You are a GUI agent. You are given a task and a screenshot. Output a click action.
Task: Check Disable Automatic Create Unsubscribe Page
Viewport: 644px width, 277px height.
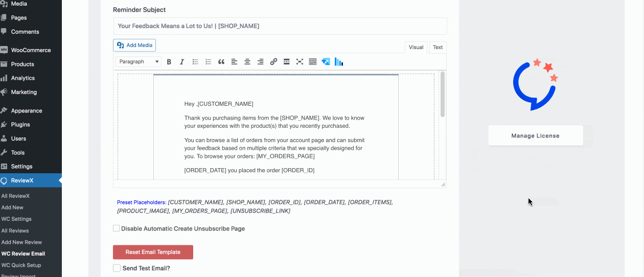(117, 228)
